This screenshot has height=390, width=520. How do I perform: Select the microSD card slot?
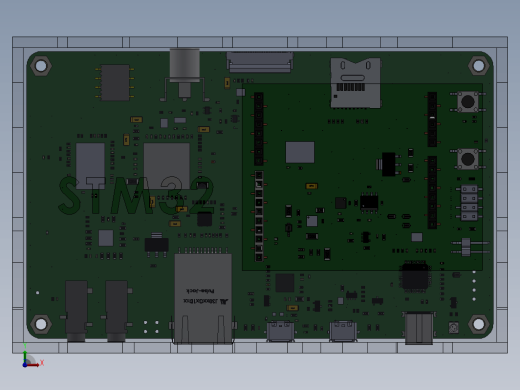tap(355, 83)
